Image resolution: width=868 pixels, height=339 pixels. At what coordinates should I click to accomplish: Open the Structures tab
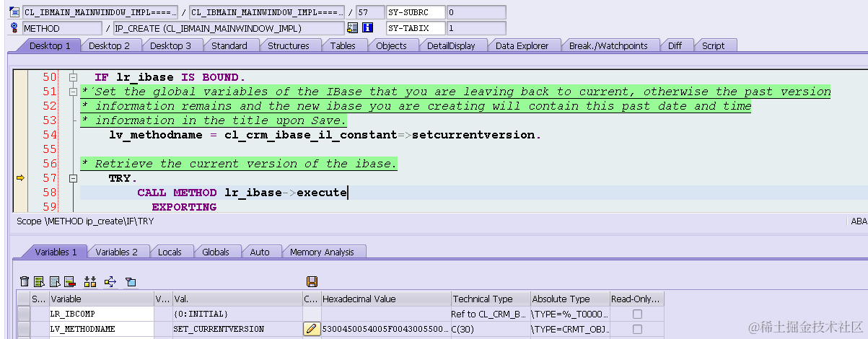(x=288, y=45)
